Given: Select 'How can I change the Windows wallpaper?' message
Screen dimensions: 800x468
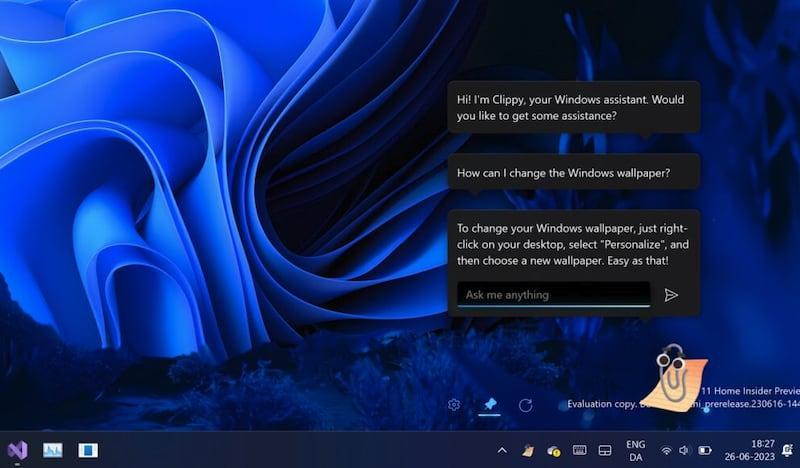Looking at the screenshot, I should coord(573,173).
